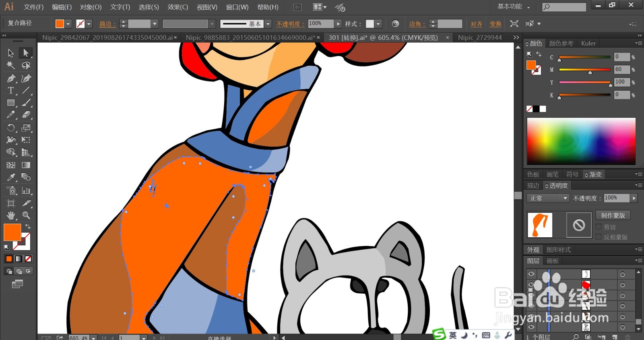Select the Pen tool
The width and height of the screenshot is (644, 340).
coord(11,78)
